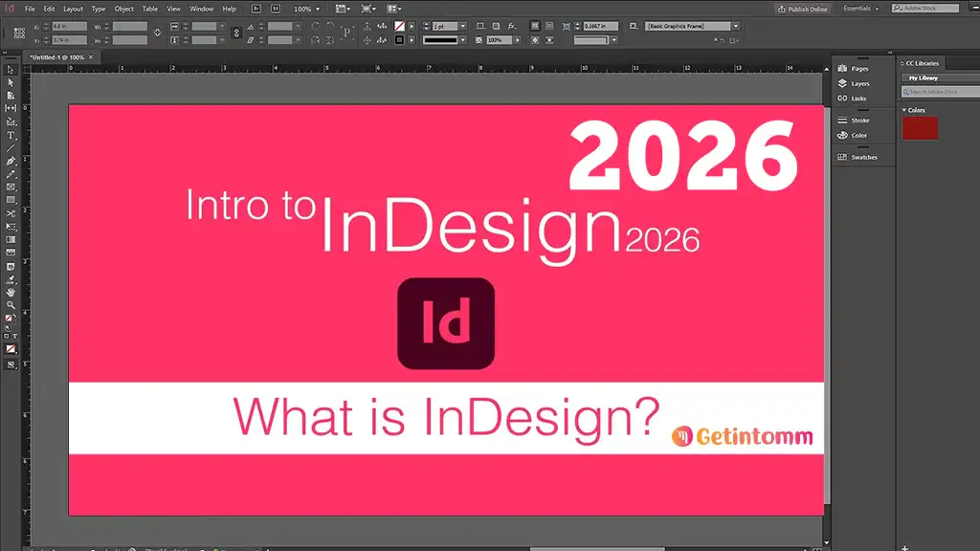Click the Publish Online button
Image resolution: width=980 pixels, height=551 pixels.
click(x=803, y=9)
